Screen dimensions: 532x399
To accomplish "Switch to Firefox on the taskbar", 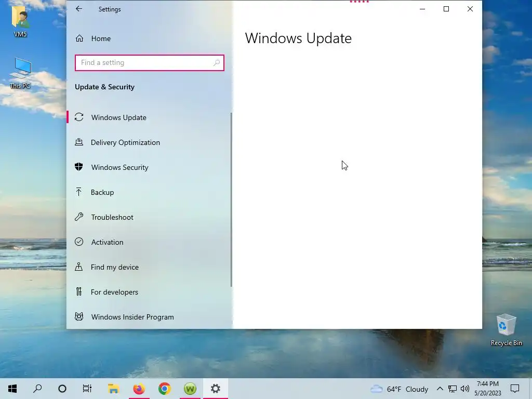I will point(139,389).
